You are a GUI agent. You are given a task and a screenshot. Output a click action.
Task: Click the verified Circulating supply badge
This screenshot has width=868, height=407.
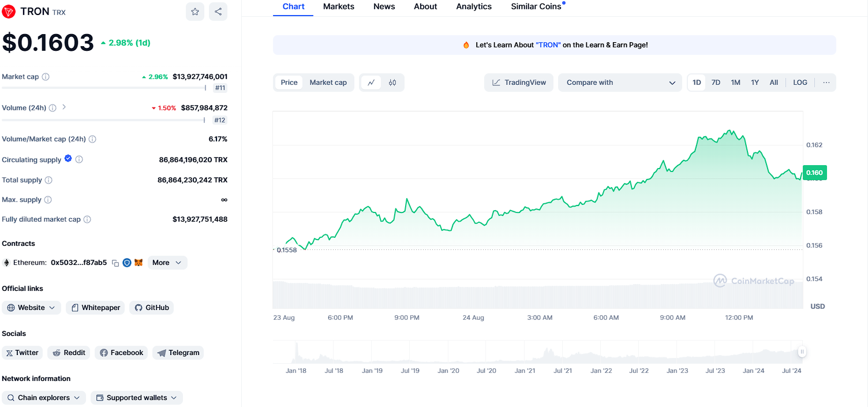tap(68, 158)
